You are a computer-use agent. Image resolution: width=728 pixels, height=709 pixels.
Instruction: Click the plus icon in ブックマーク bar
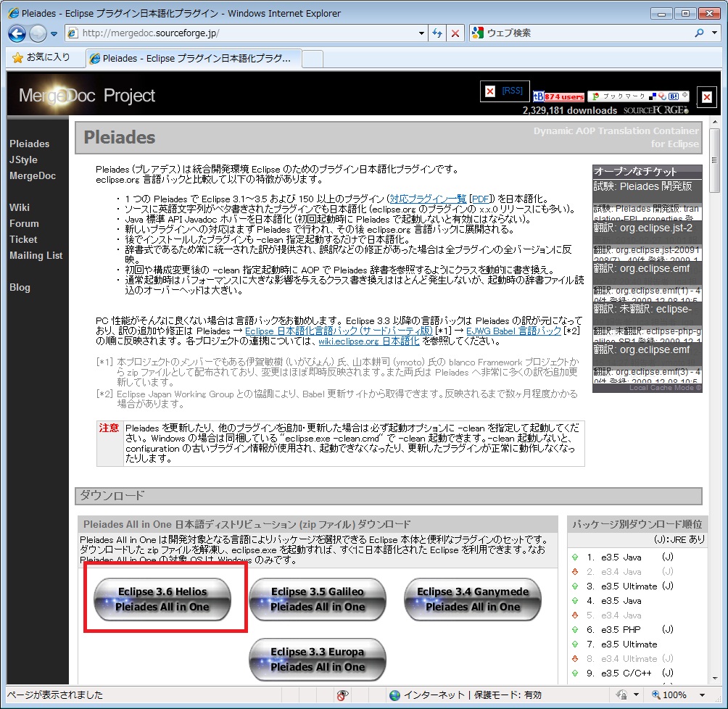pos(684,96)
